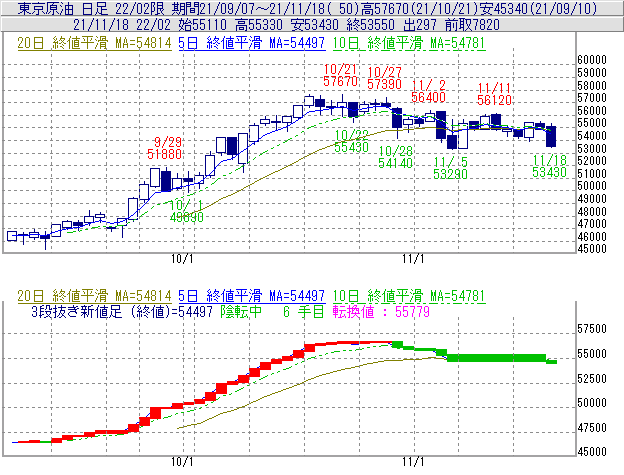Click the peak label '11/ 2 56400'

pyautogui.click(x=428, y=91)
